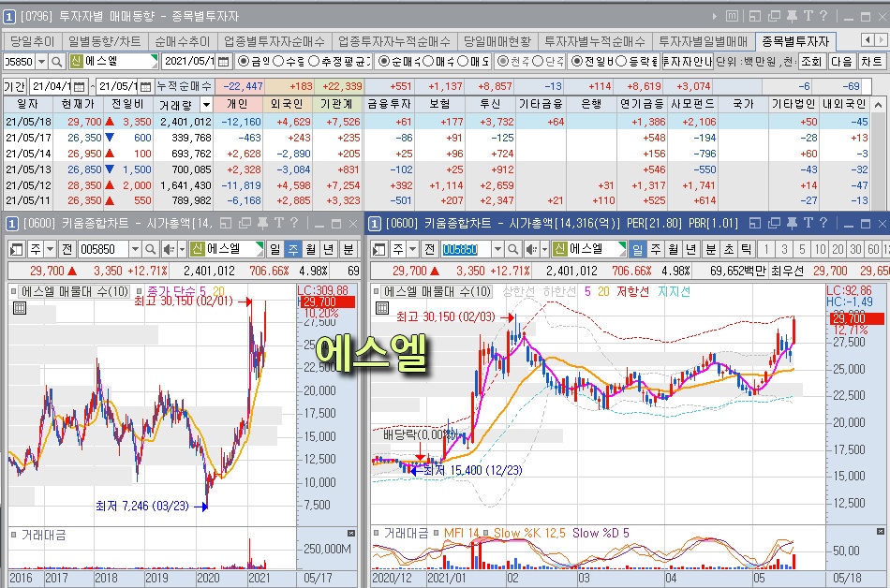Viewport: 890px width, 588px height.
Task: Select the 추정평균가 radio button
Action: pos(313,61)
